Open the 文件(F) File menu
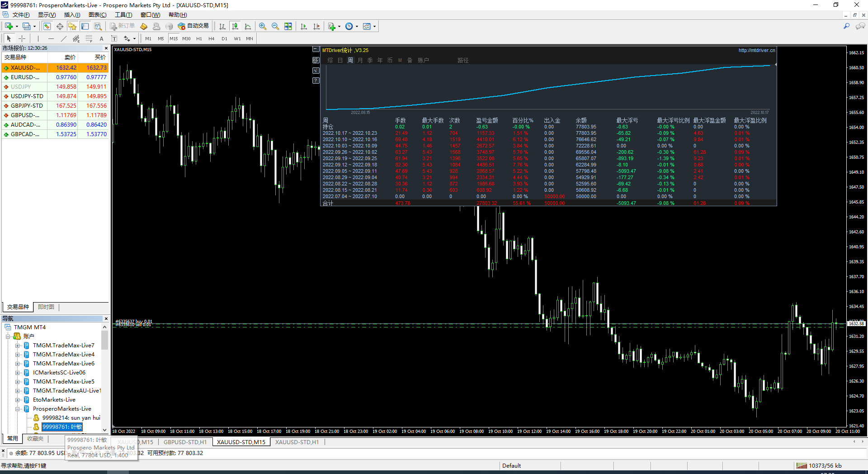Screen dimensions: 868x474 21,15
